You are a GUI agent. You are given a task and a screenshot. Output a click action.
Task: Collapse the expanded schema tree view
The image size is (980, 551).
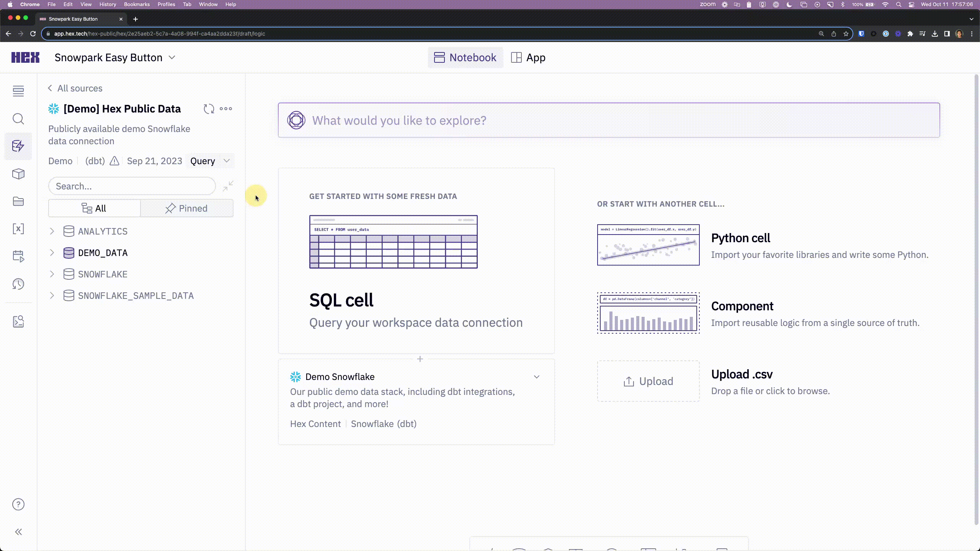coord(228,186)
